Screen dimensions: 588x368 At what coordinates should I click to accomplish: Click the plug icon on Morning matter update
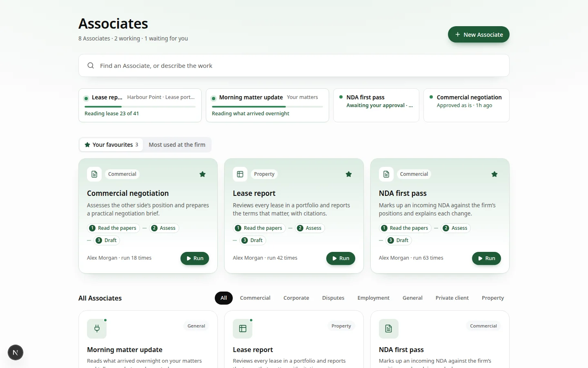pyautogui.click(x=97, y=328)
